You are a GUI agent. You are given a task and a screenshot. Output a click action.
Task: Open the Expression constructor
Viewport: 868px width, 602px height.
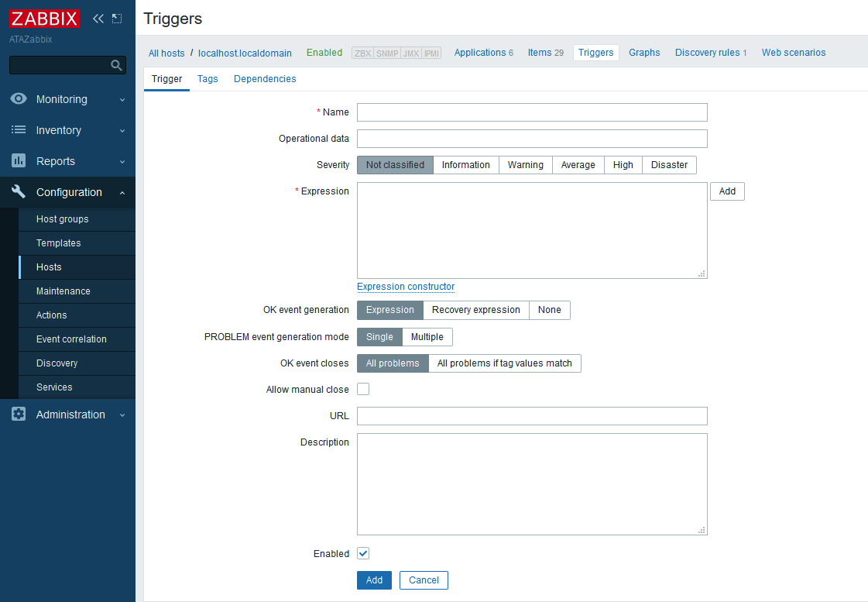405,287
